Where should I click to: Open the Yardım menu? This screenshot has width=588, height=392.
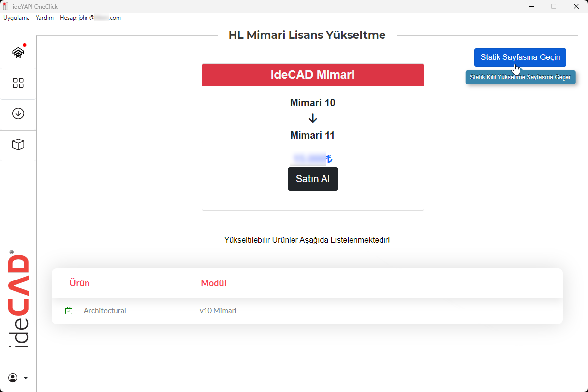click(45, 17)
